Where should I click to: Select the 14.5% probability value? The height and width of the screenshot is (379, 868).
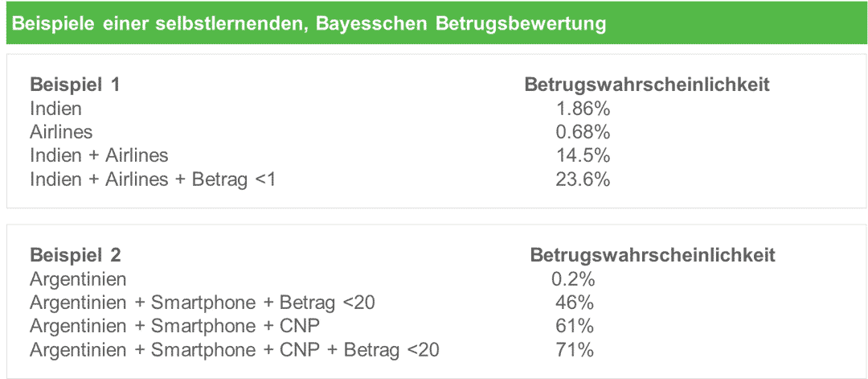click(583, 155)
